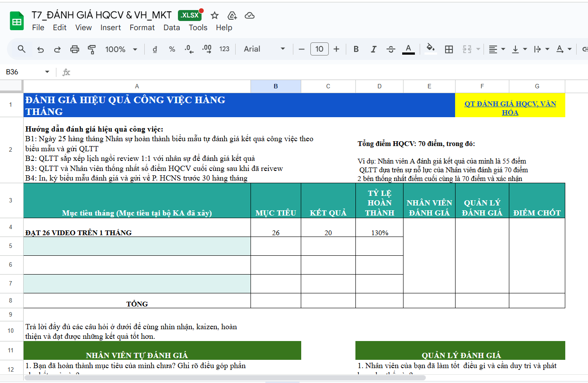588x383 pixels.
Task: Open the borders tool
Action: [x=449, y=49]
